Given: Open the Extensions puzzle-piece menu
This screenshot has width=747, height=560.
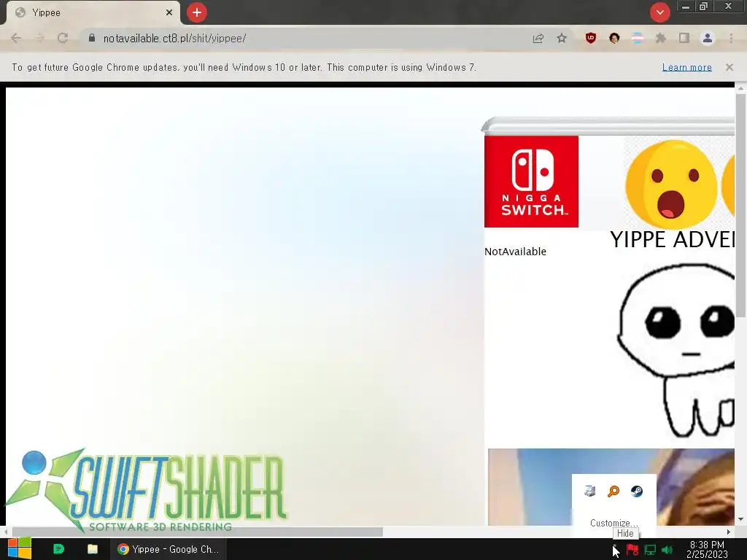Looking at the screenshot, I should [661, 38].
